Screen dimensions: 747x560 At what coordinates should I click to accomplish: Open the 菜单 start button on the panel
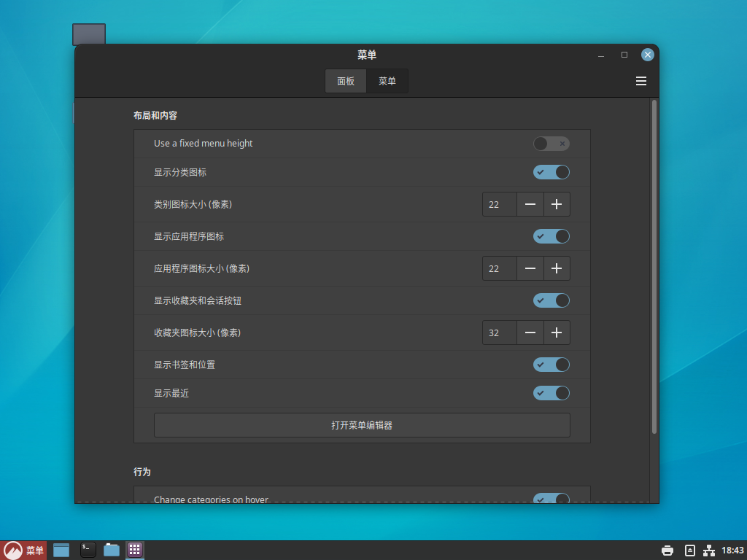(24, 551)
